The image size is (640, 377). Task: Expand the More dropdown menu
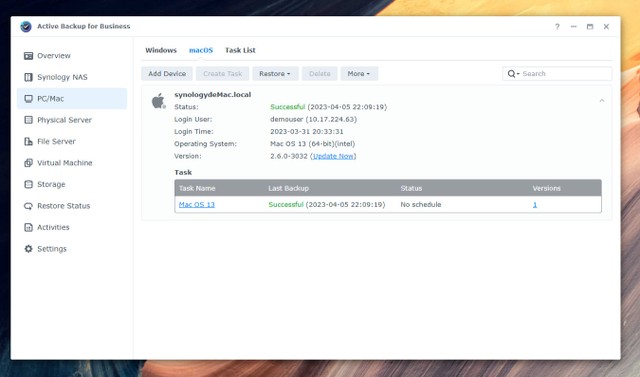point(359,74)
